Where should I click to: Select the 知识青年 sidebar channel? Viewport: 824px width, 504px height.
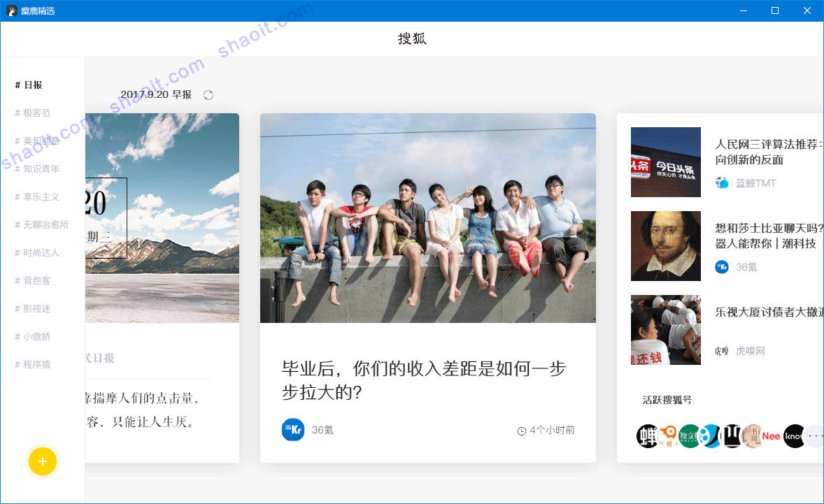tap(37, 168)
